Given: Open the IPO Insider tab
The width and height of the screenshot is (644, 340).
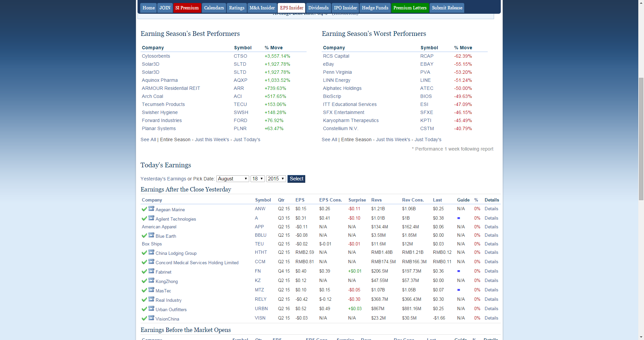Looking at the screenshot, I should (345, 8).
